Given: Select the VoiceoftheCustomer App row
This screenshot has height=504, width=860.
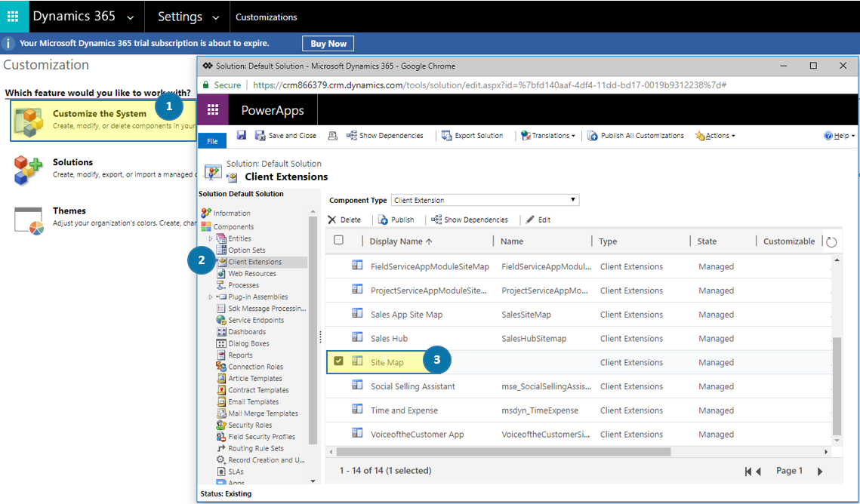Looking at the screenshot, I should tap(578, 434).
